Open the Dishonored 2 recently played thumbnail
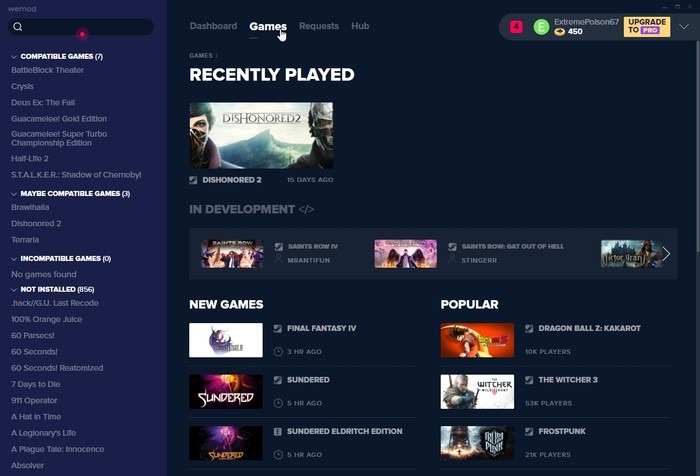Screen dimensions: 700x476 [x=261, y=136]
